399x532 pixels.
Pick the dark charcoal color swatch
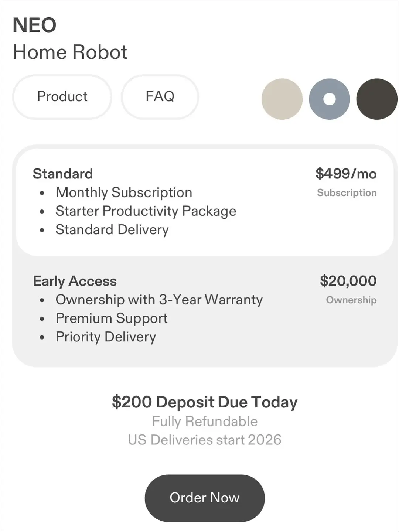376,99
